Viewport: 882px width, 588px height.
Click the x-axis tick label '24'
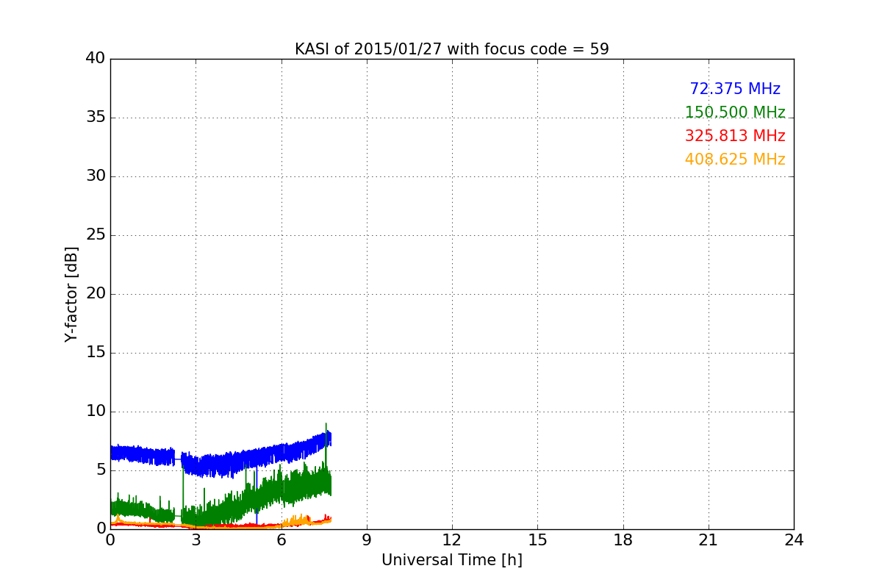coord(794,540)
